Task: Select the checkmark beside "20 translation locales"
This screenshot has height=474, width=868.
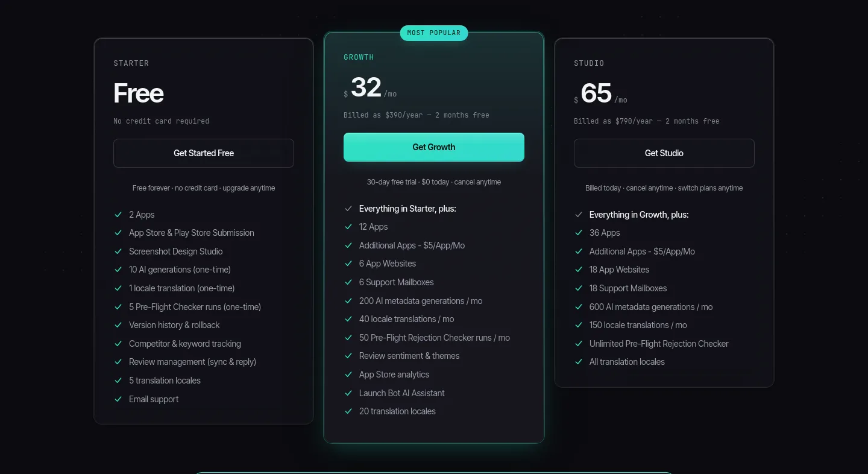Action: tap(348, 411)
